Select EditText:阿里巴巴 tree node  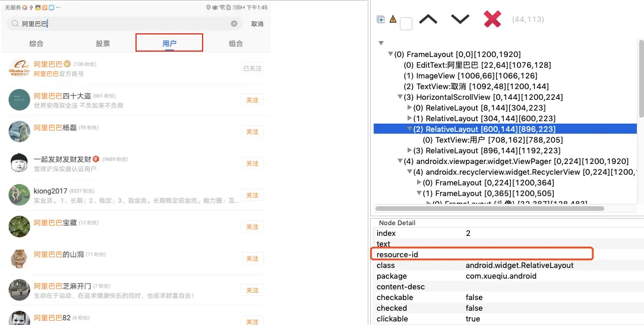(477, 65)
